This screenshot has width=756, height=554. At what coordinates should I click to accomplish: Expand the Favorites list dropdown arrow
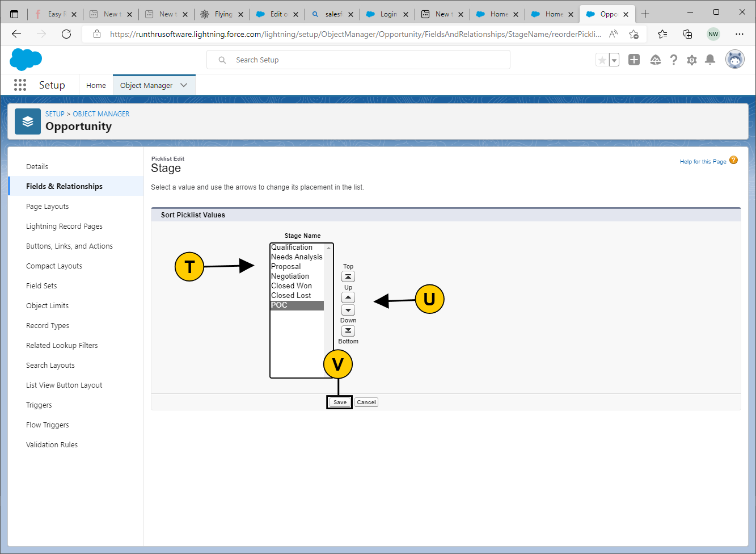[x=614, y=60]
